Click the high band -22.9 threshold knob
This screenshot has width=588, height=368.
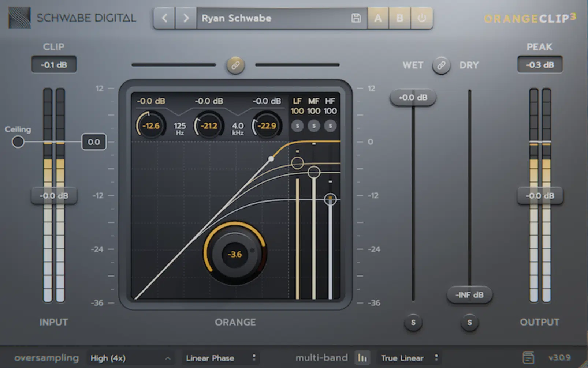coord(267,126)
